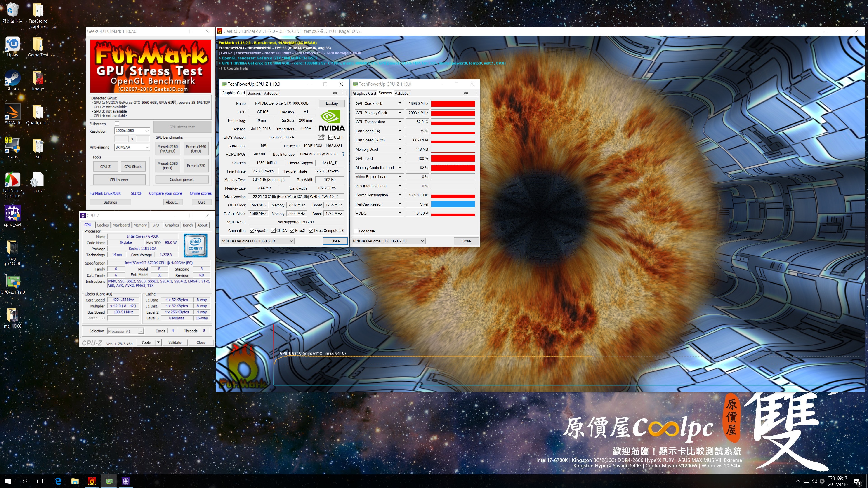The image size is (868, 488).
Task: Open File Explorer from the taskbar
Action: 75,481
